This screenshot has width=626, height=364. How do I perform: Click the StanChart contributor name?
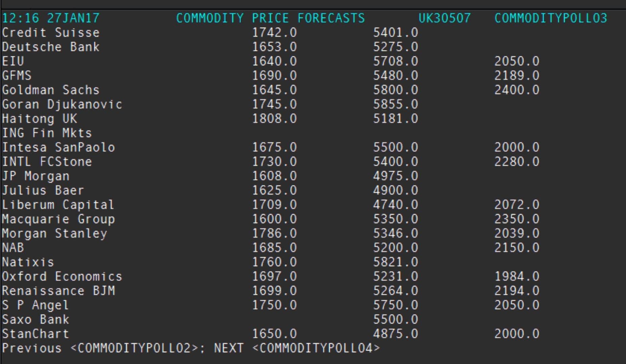coord(35,334)
